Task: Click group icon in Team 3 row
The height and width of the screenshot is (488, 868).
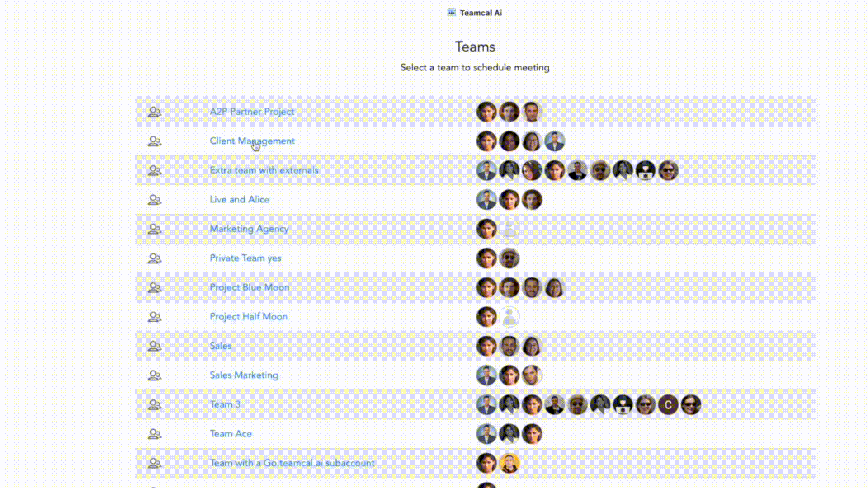Action: point(155,405)
